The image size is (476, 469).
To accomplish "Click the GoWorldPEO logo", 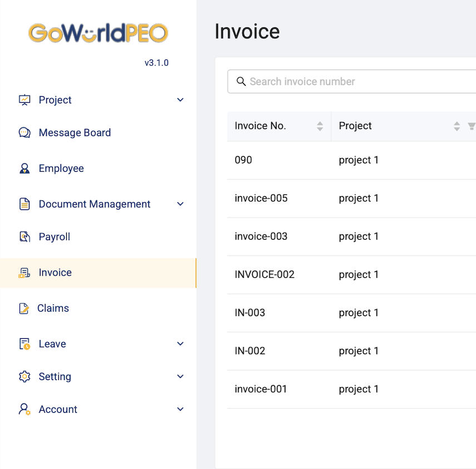I will pos(98,33).
